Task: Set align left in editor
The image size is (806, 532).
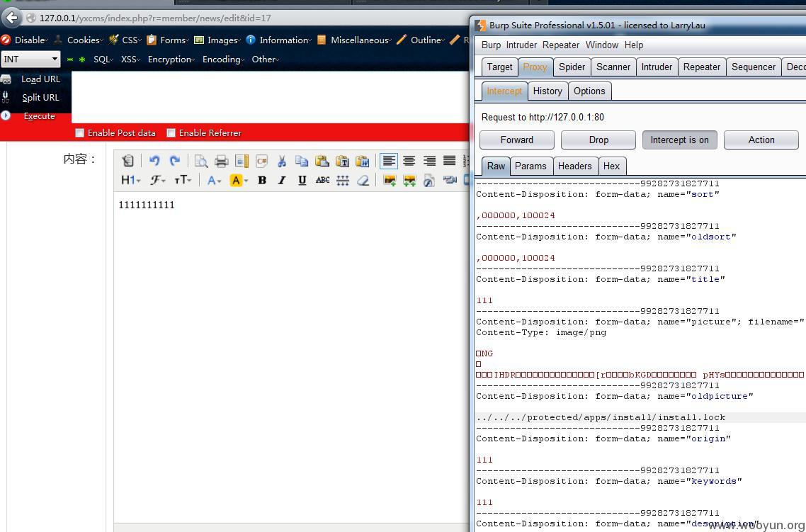Action: 389,161
